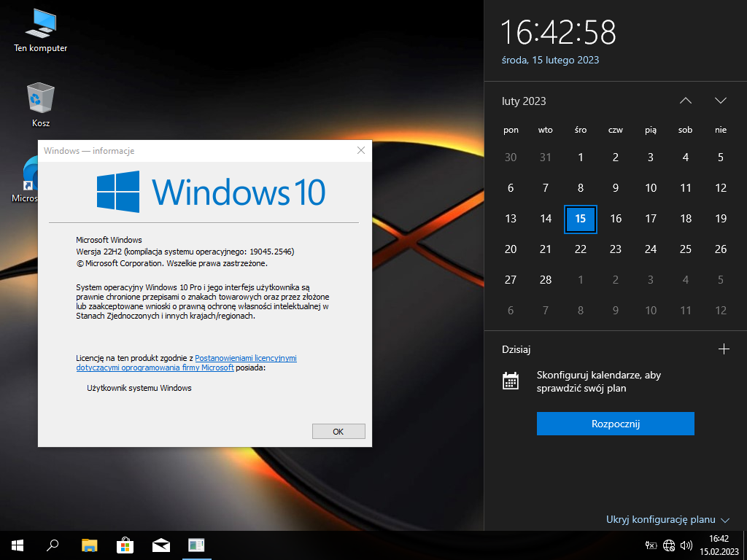Click the volume speaker tray icon
747x560 pixels.
(x=686, y=545)
